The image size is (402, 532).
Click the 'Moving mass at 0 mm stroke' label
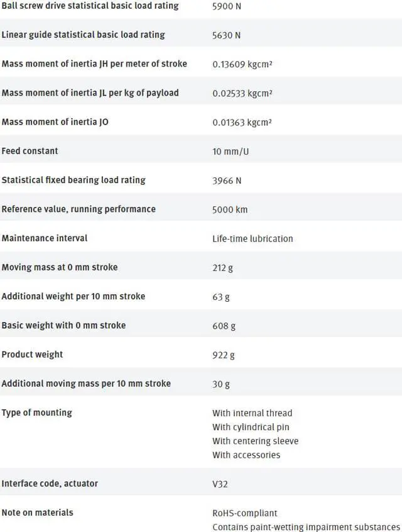[59, 267]
